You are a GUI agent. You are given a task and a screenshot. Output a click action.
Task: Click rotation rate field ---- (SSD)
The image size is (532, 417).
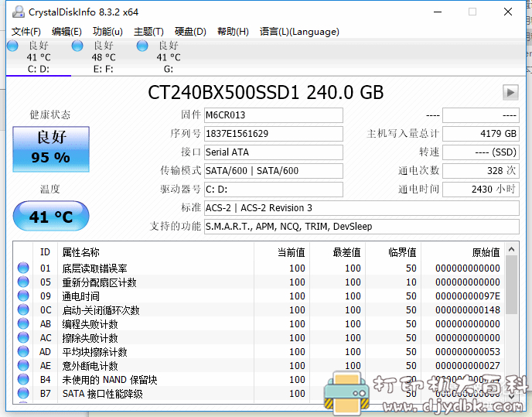click(x=481, y=152)
